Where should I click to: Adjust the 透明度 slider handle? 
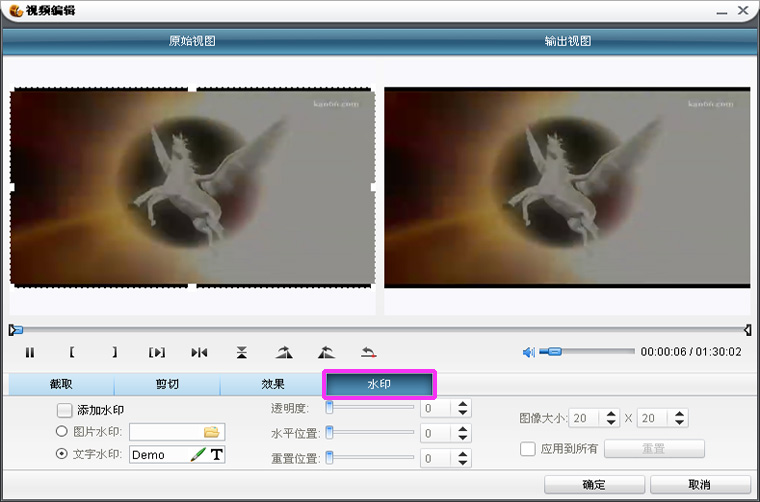[x=330, y=408]
